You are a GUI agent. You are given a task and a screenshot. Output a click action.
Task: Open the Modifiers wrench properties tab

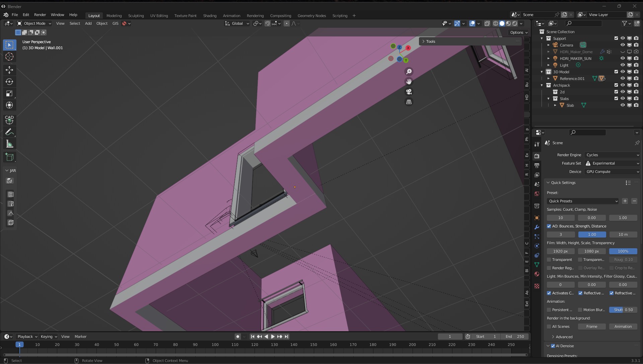coord(537,227)
